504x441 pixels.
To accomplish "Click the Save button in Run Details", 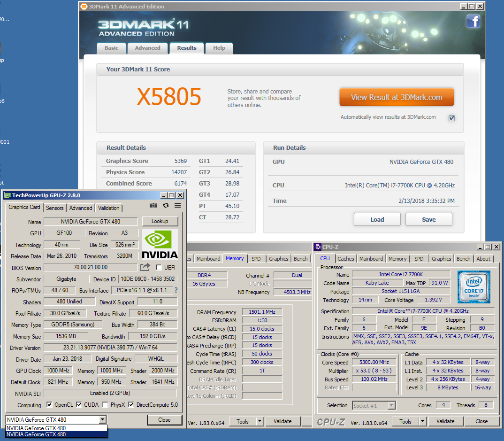I will point(429,219).
